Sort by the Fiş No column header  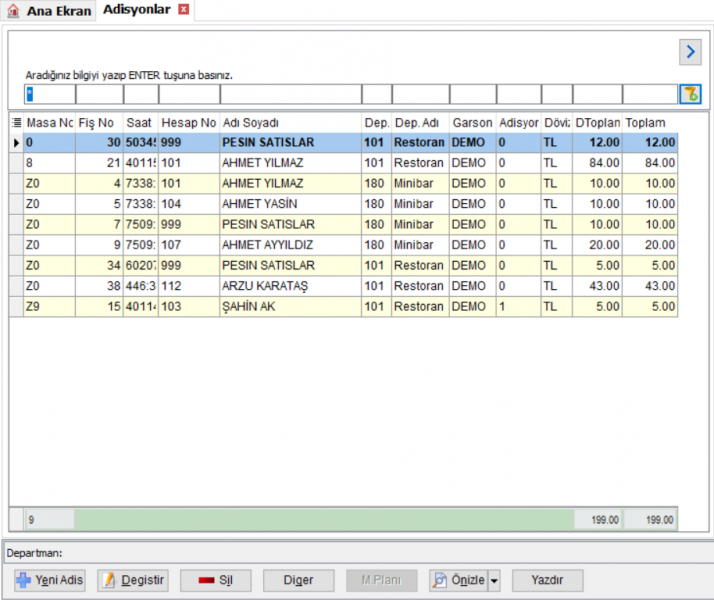point(99,122)
